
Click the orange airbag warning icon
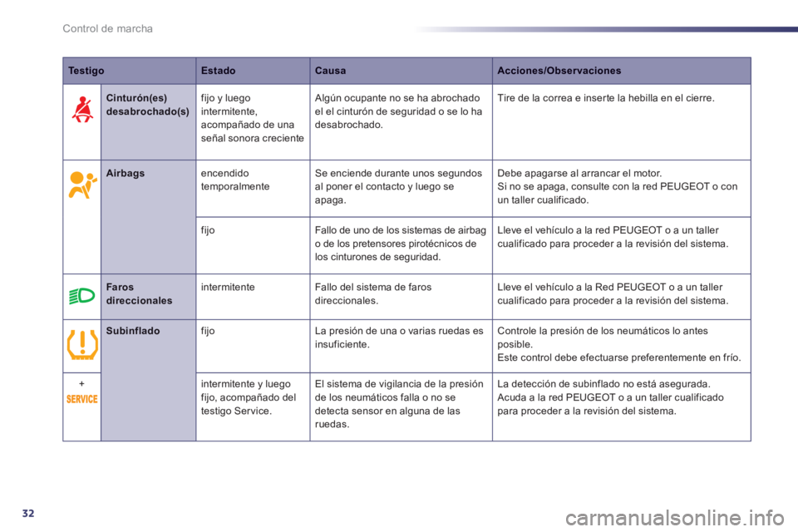coord(82,185)
